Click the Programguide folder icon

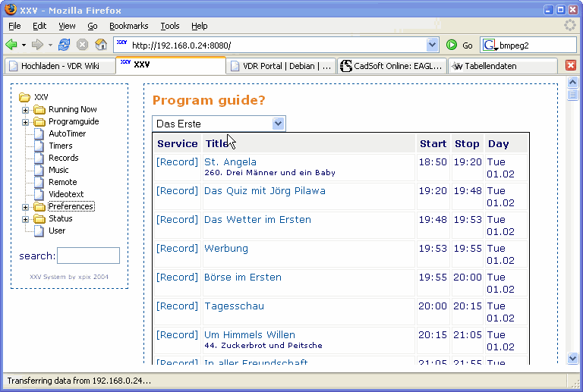[39, 121]
